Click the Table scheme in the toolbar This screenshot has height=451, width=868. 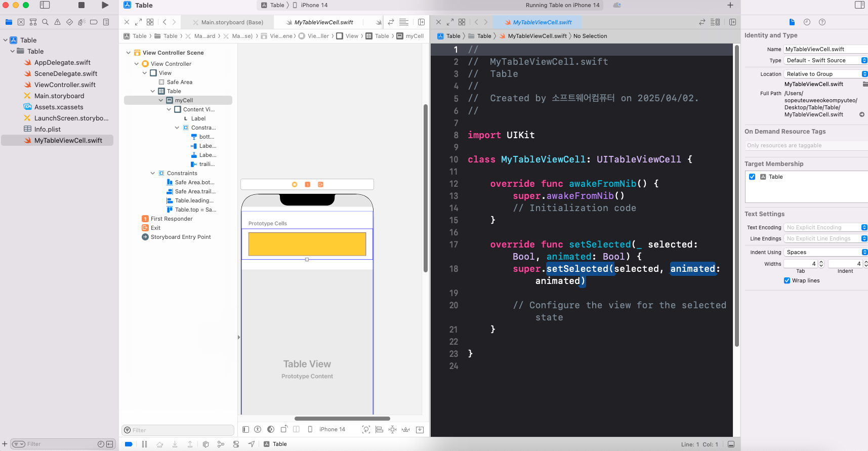pyautogui.click(x=273, y=5)
